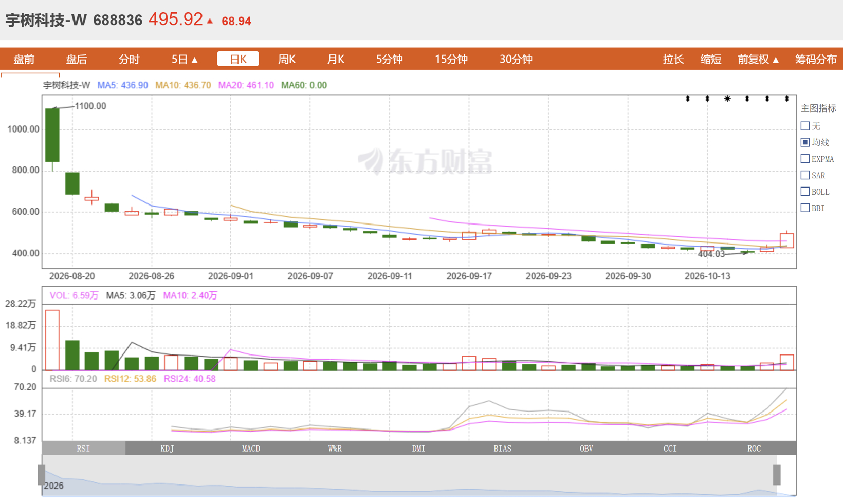Click the leftmost double-arrow event marker
This screenshot has height=504, width=843.
point(688,99)
